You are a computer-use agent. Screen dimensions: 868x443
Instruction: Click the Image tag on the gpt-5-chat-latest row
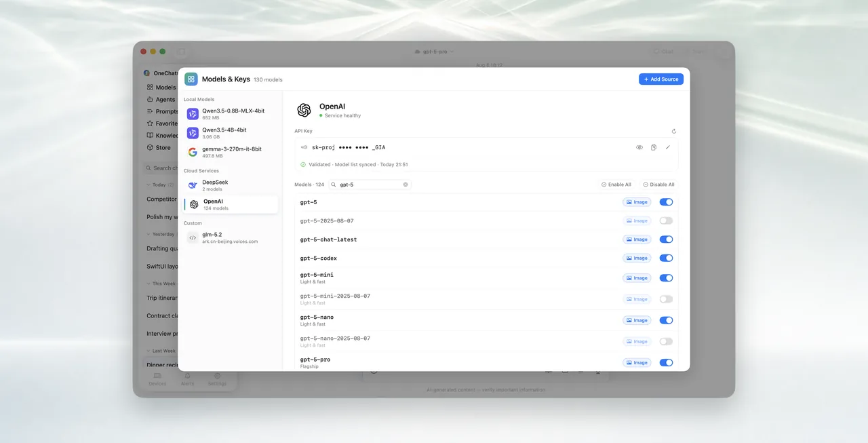[637, 239]
